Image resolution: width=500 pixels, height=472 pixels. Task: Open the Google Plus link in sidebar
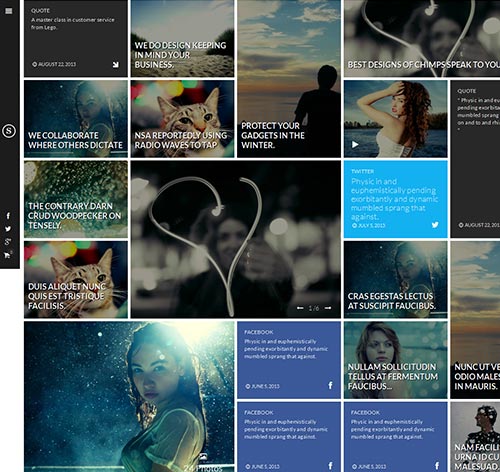(8, 242)
